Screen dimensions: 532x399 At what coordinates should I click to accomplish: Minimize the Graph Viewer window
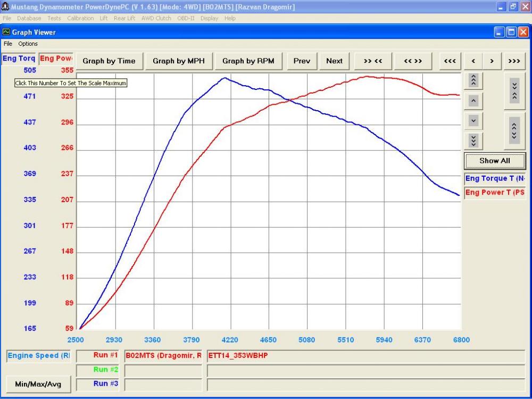pos(500,32)
